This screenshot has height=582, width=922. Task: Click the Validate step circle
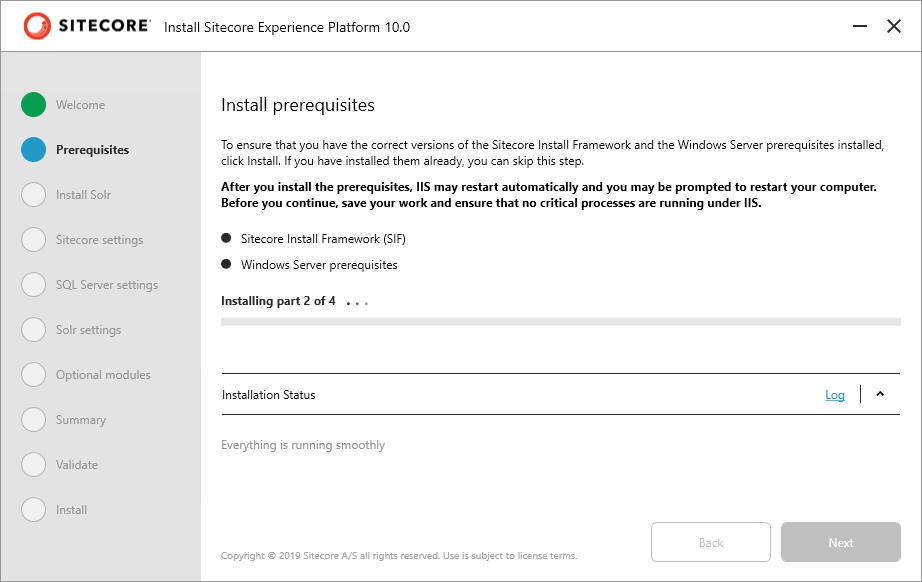coord(34,464)
